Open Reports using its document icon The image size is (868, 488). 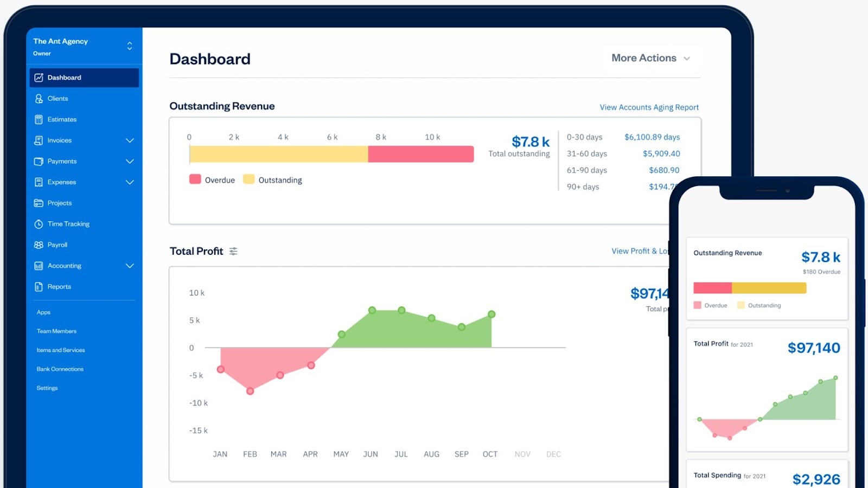pyautogui.click(x=38, y=286)
